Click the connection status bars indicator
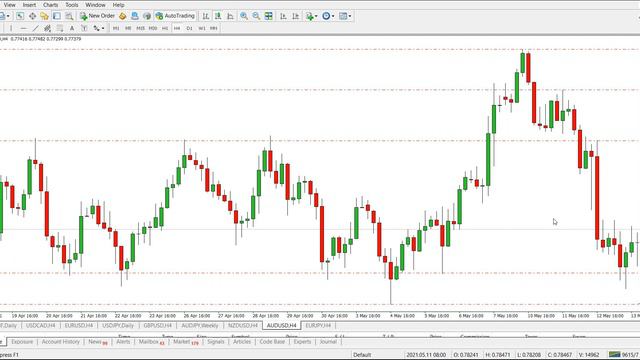 tap(614, 354)
